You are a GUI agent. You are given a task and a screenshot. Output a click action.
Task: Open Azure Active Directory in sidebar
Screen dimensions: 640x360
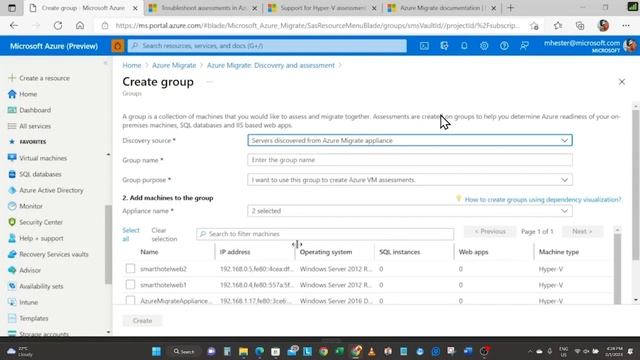[x=51, y=190]
